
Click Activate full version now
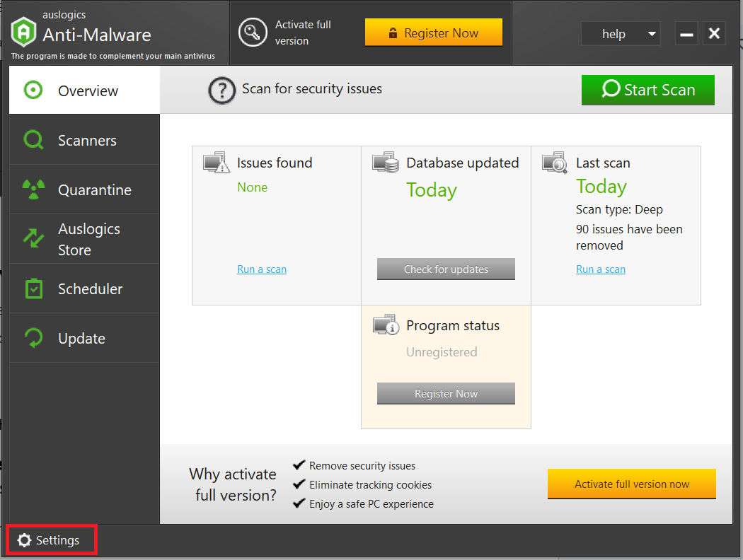point(631,484)
